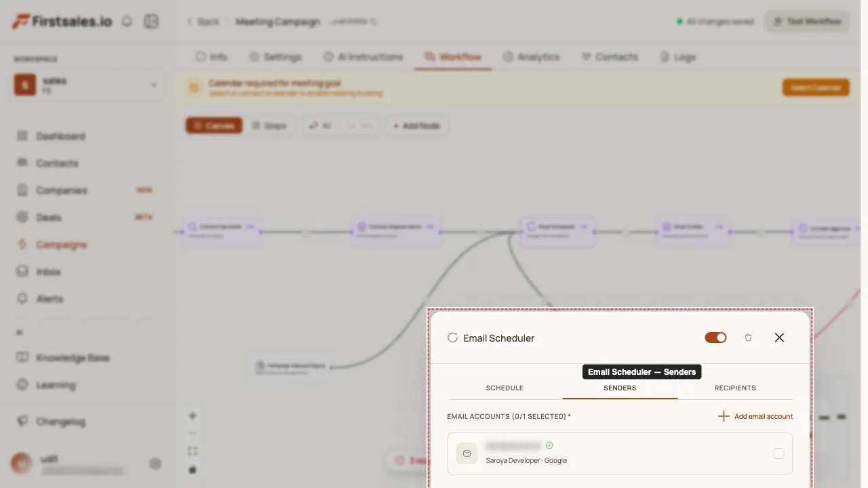Open user settings gear in sidebar
The height and width of the screenshot is (488, 868).
pyautogui.click(x=155, y=464)
